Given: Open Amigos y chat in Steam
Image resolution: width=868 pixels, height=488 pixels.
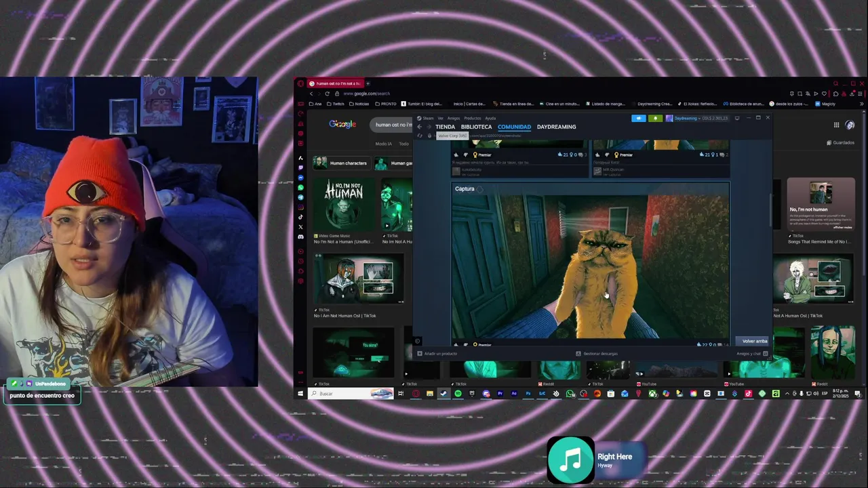Looking at the screenshot, I should (x=752, y=353).
